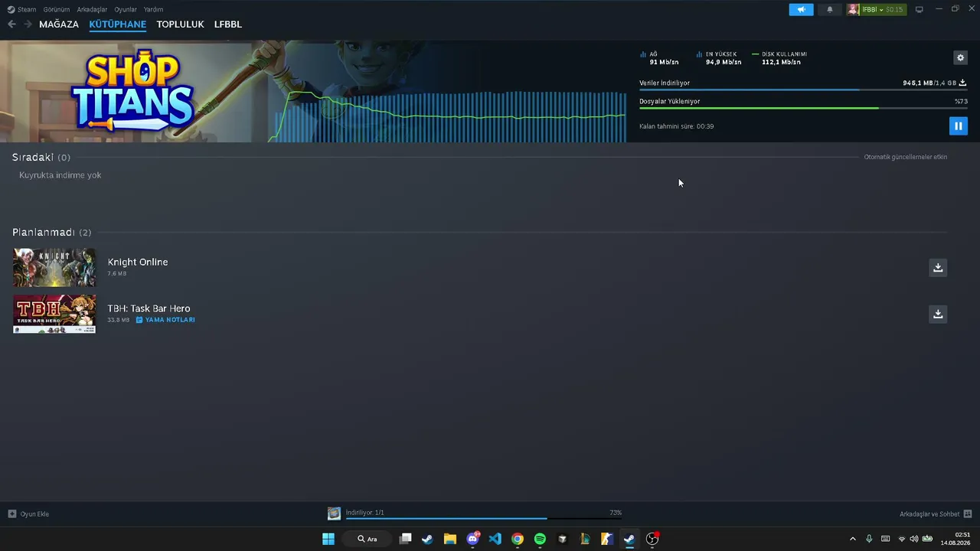The image size is (980, 551).
Task: Open the taskbar clock showing 02:51
Action: 957,539
